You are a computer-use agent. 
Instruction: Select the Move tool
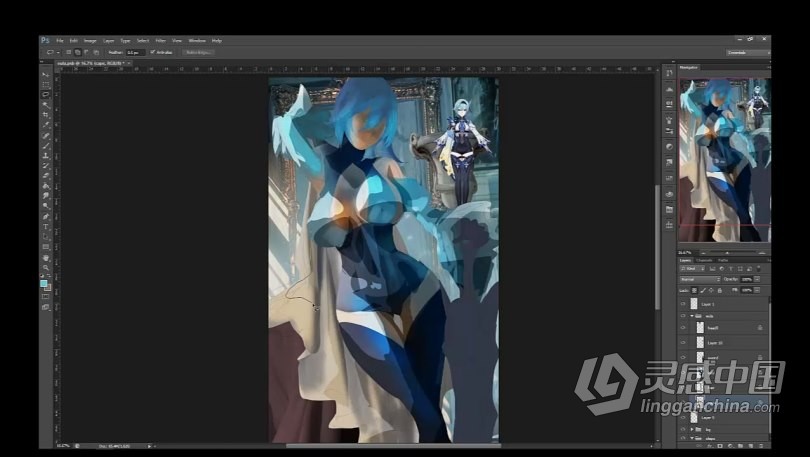click(x=45, y=75)
